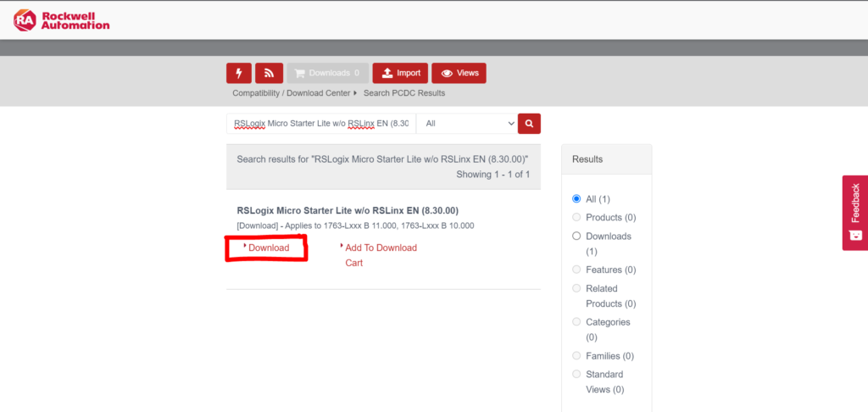Click the Rockwell Automation logo

coord(61,20)
